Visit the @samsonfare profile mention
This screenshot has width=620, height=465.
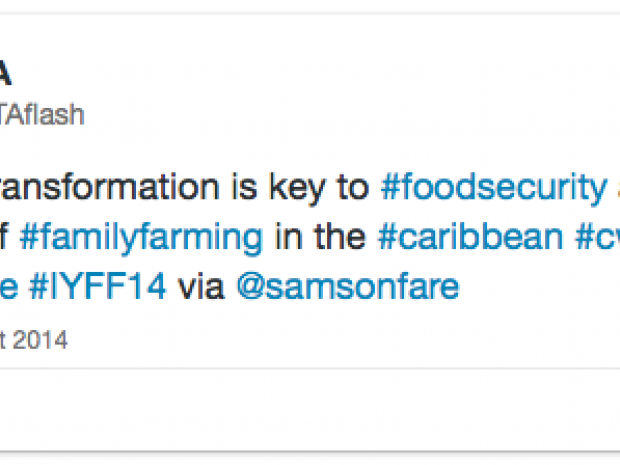click(347, 288)
